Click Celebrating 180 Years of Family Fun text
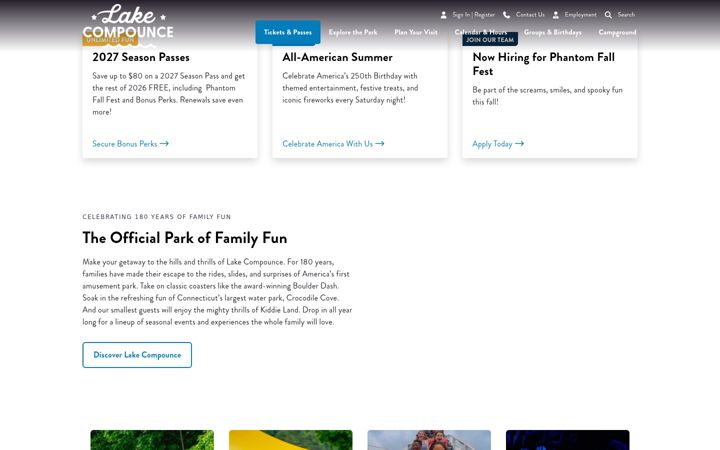 pos(157,217)
